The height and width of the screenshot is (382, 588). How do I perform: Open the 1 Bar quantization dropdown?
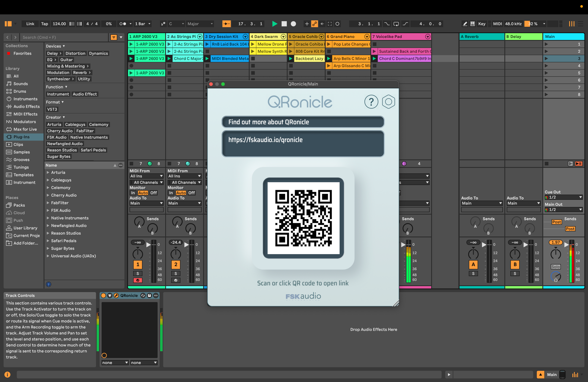143,24
